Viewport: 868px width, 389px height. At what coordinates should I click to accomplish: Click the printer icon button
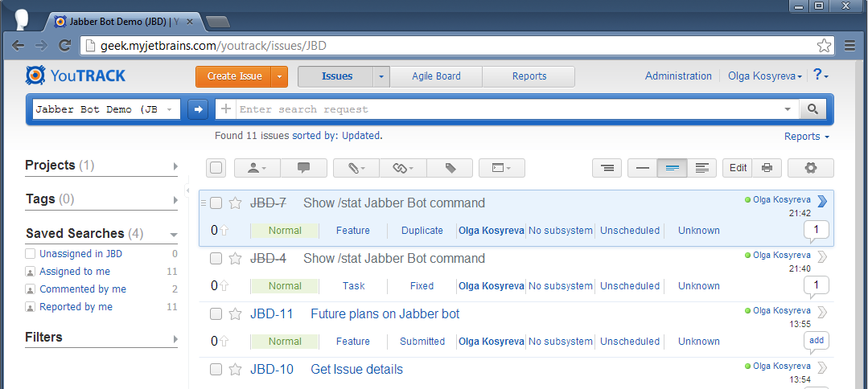click(767, 168)
